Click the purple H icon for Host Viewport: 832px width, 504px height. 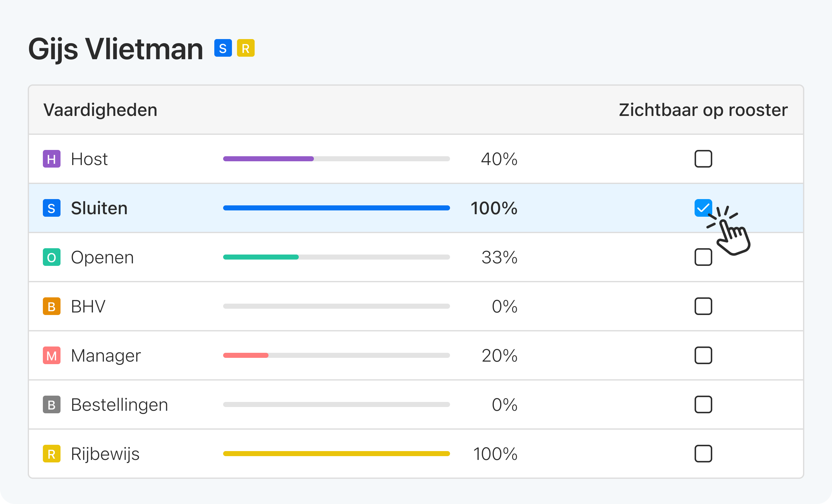(x=51, y=159)
